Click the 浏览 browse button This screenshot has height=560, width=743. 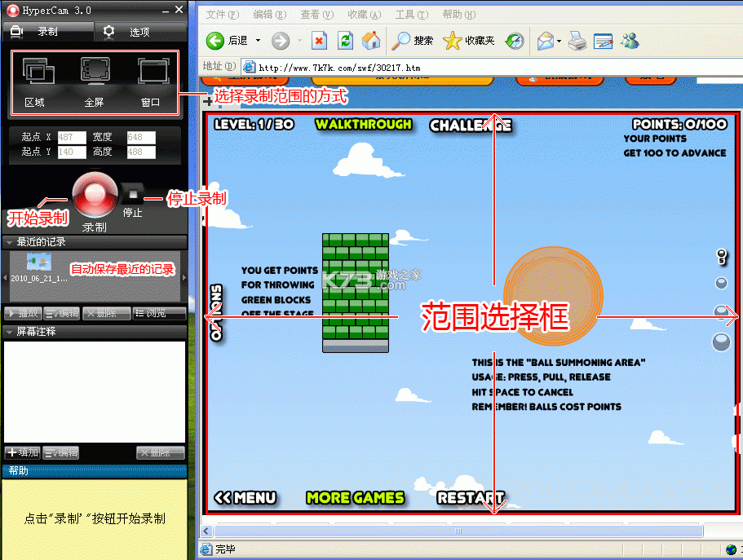159,313
